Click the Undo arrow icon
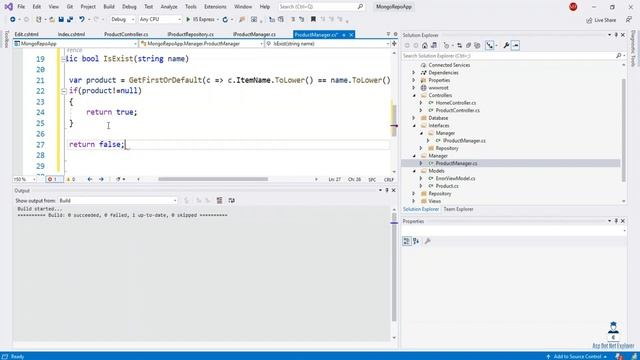The width and height of the screenshot is (640, 360). click(82, 19)
